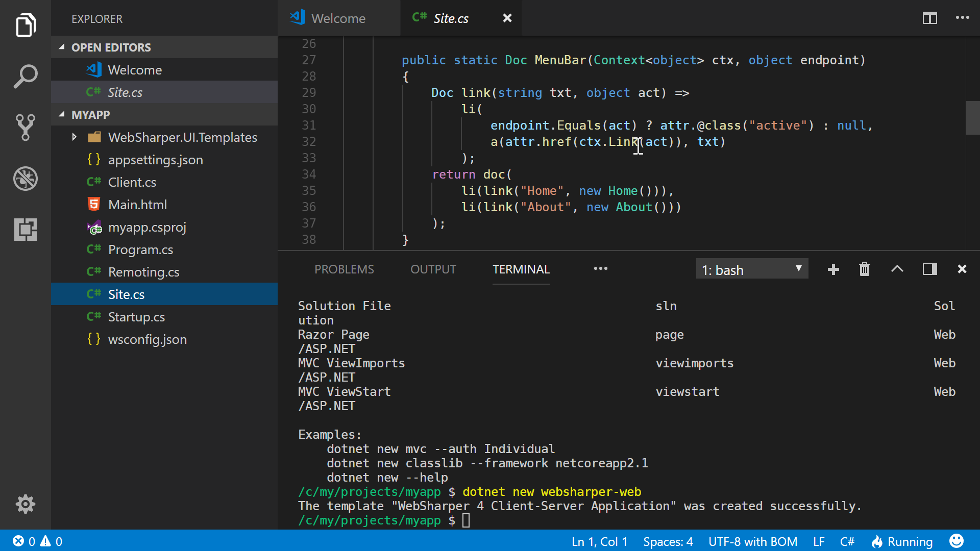Viewport: 980px width, 551px height.
Task: Kill terminal with the trash icon
Action: click(x=864, y=269)
